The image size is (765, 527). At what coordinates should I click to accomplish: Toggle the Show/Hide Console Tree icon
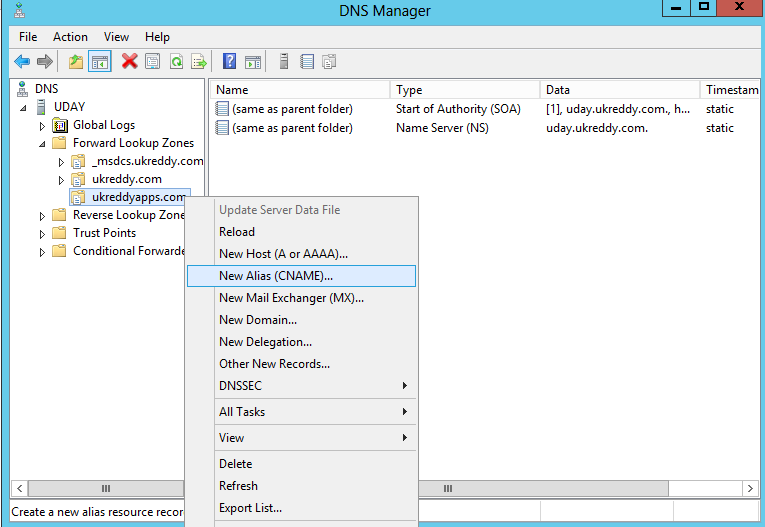coord(100,61)
